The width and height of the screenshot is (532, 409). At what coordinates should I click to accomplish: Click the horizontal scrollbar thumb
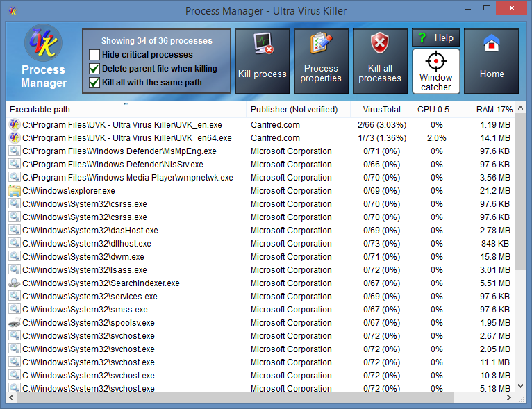click(236, 397)
